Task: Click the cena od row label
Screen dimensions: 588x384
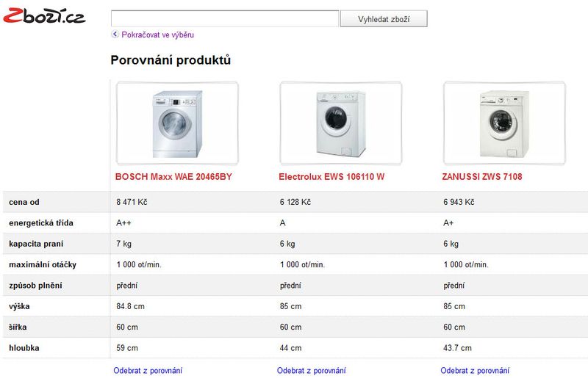Action: pos(24,202)
